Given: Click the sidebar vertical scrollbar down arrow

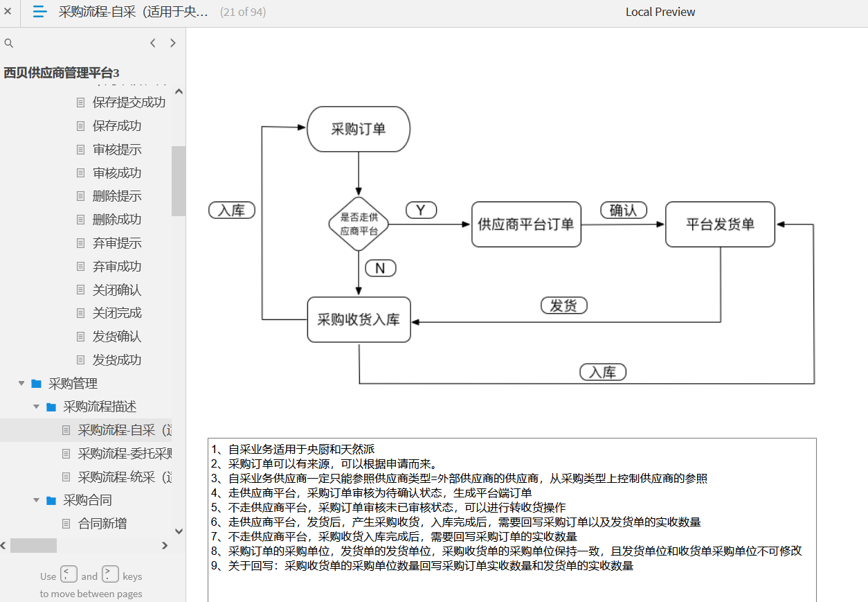Looking at the screenshot, I should click(179, 531).
